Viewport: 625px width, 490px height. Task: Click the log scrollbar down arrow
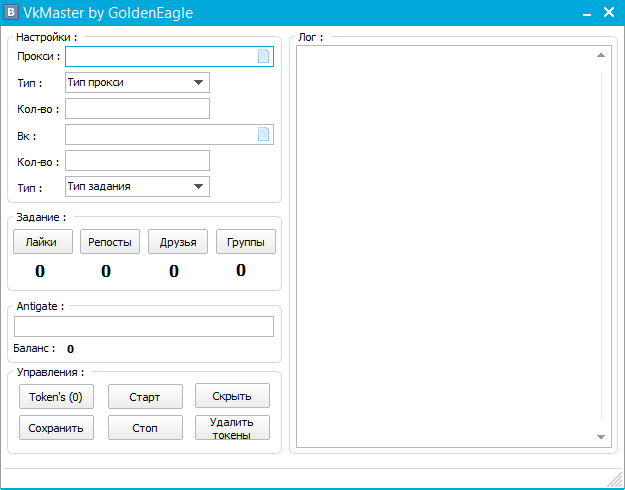coord(601,437)
